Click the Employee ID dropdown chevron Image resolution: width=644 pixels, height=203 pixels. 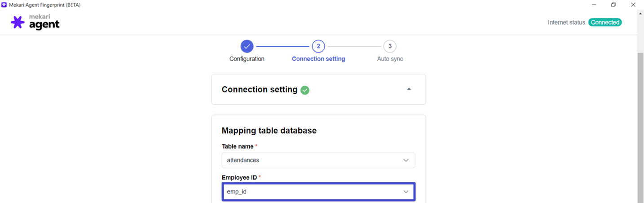[x=406, y=192]
